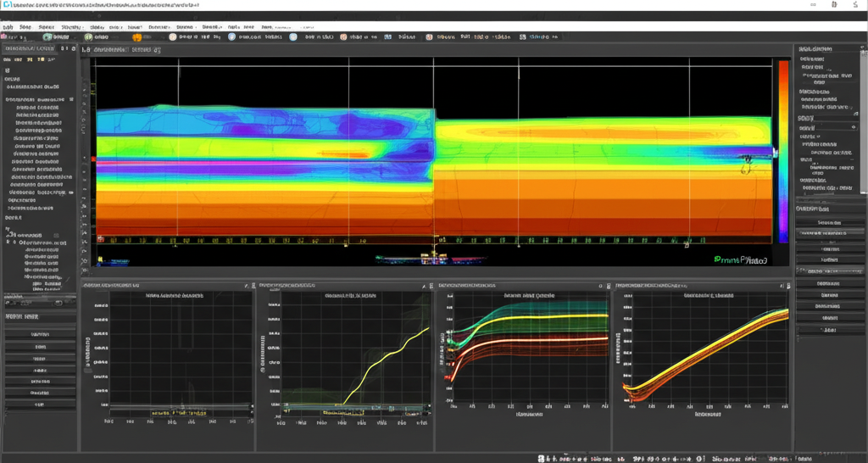Click the header icon on the yellow rising curve panel
Viewport: 868px width, 463px height.
(425, 287)
